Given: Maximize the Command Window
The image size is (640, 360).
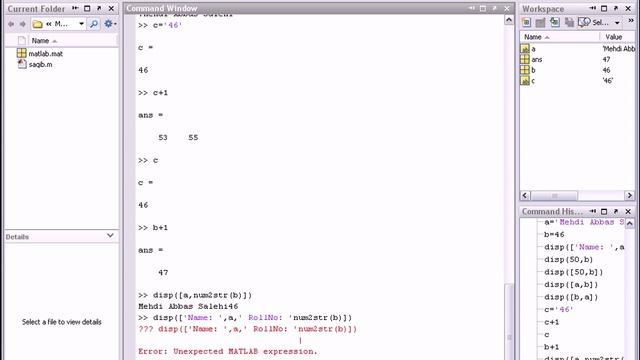Looking at the screenshot, I should click(x=483, y=8).
